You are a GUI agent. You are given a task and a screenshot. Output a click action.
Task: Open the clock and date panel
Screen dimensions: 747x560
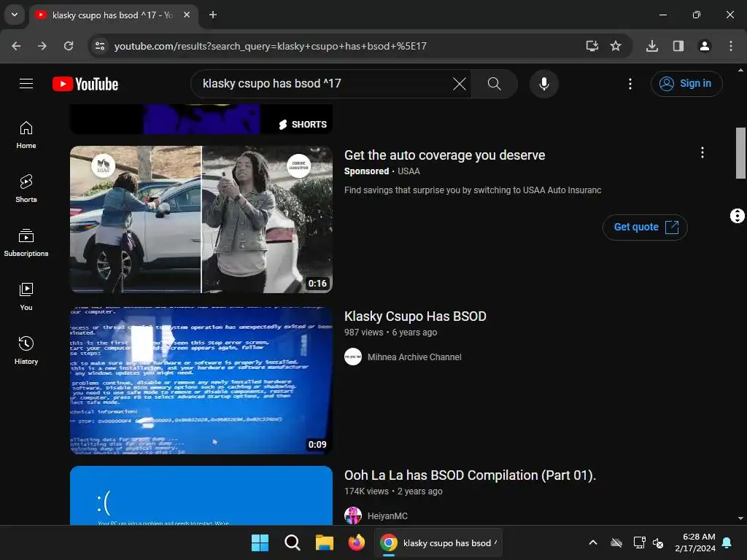click(x=695, y=542)
